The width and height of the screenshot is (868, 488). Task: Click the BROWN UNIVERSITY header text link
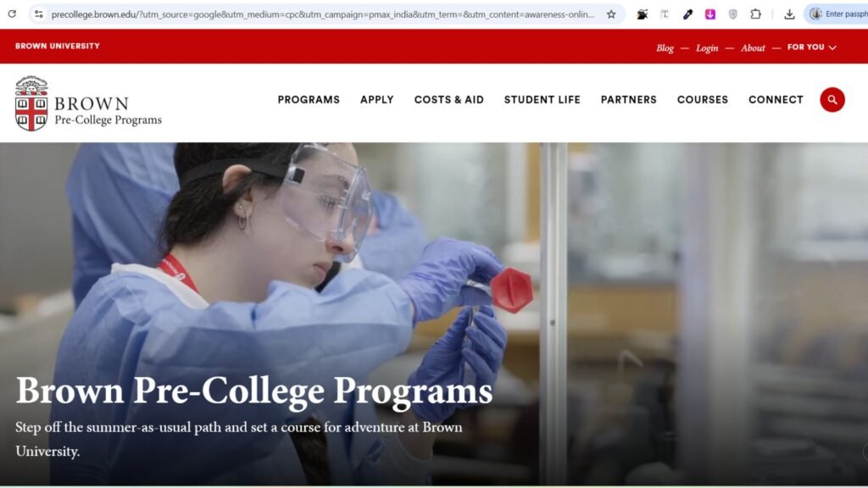pyautogui.click(x=58, y=46)
